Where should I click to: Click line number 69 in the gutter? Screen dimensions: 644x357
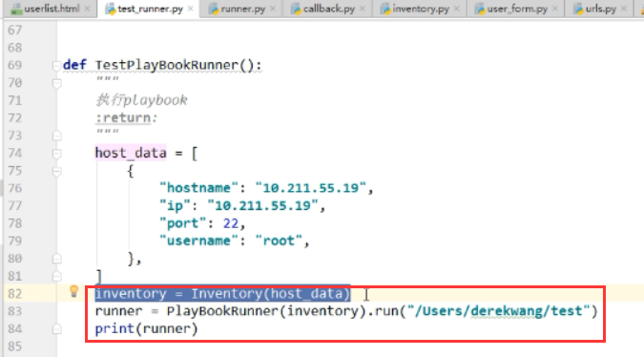pyautogui.click(x=14, y=65)
